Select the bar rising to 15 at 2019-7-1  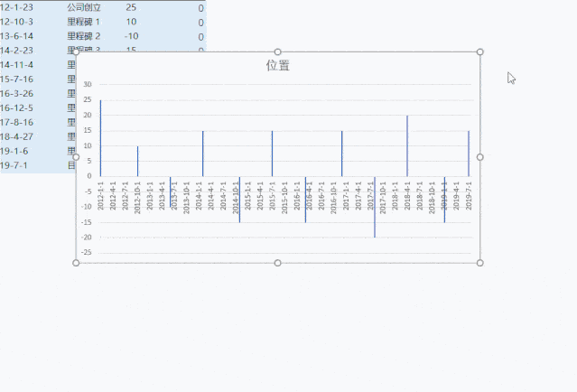click(x=469, y=154)
